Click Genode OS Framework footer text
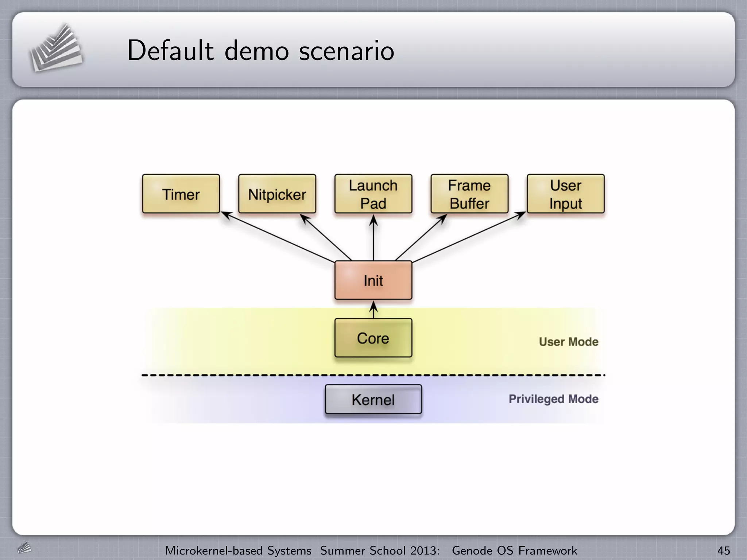 tap(514, 551)
